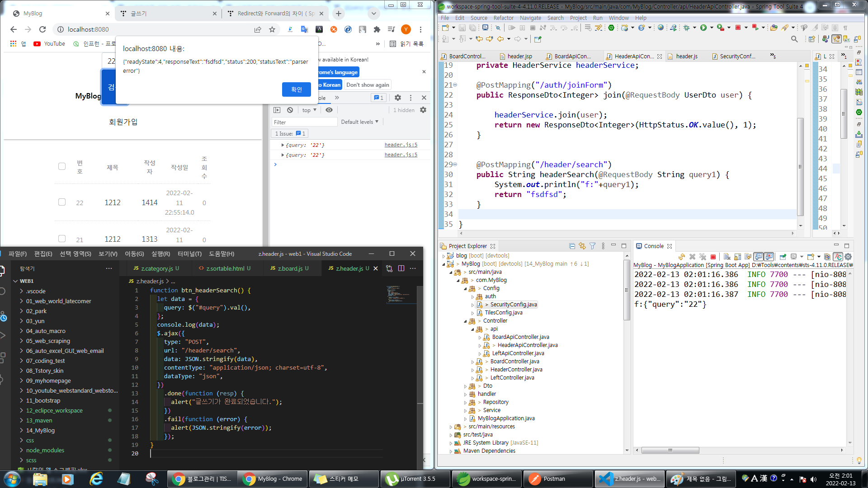Click the Chrome bookmark star icon
868x488 pixels.
[272, 29]
